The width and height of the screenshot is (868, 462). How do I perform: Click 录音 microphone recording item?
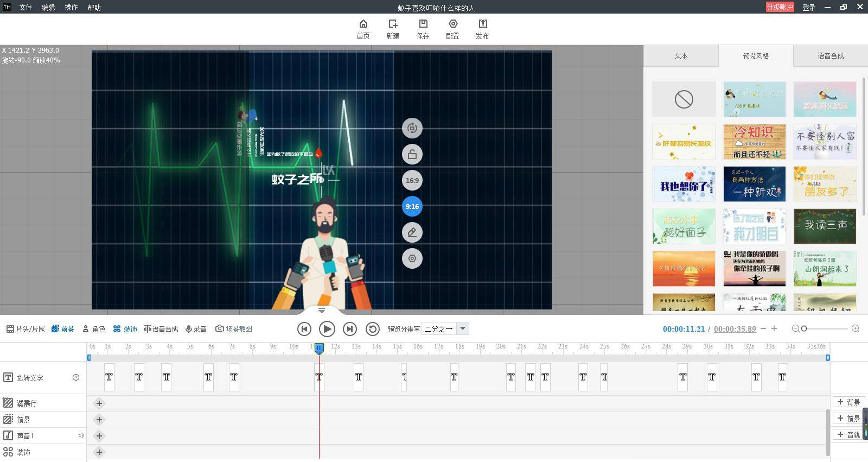coord(196,329)
